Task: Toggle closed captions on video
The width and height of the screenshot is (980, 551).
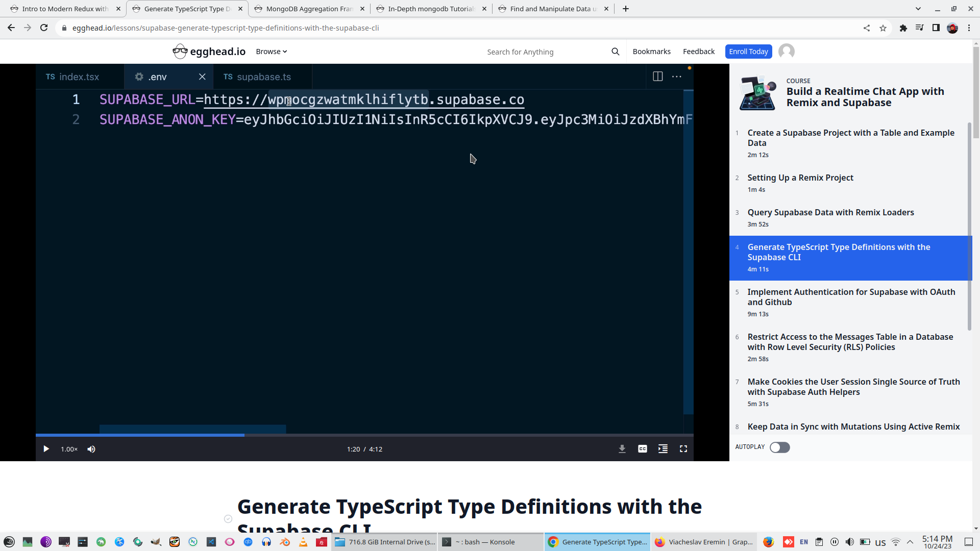Action: coord(642,449)
